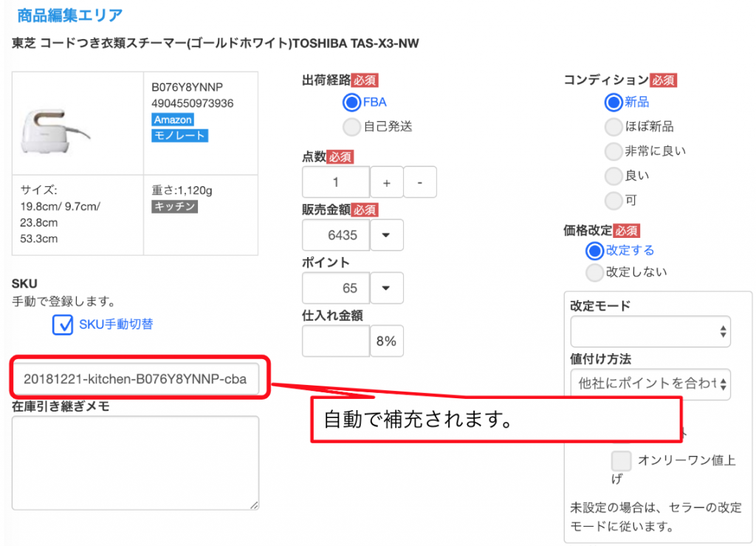Click the steamer product thumbnail
The image size is (756, 546).
tap(55, 132)
